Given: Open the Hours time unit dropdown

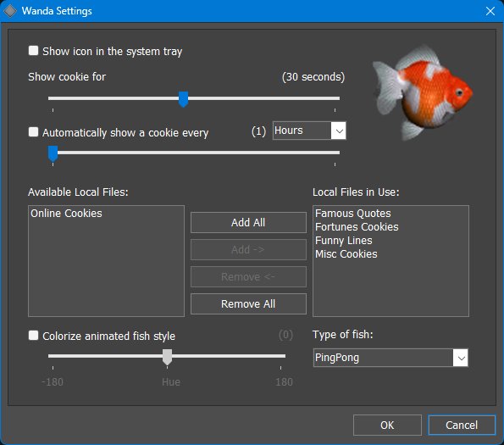Looking at the screenshot, I should tap(309, 131).
